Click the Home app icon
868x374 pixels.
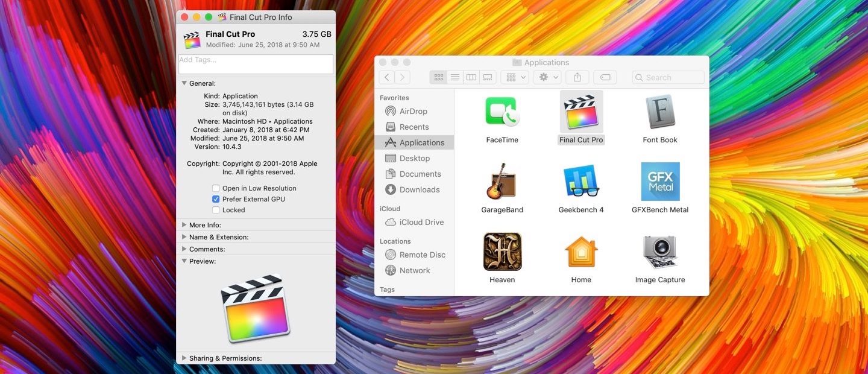tap(581, 252)
